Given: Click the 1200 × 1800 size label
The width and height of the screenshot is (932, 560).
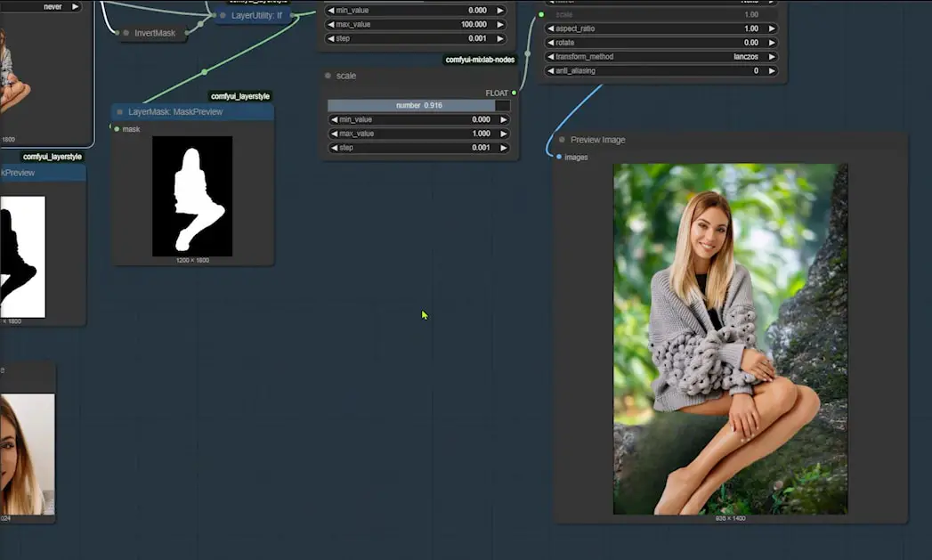Looking at the screenshot, I should 192,260.
